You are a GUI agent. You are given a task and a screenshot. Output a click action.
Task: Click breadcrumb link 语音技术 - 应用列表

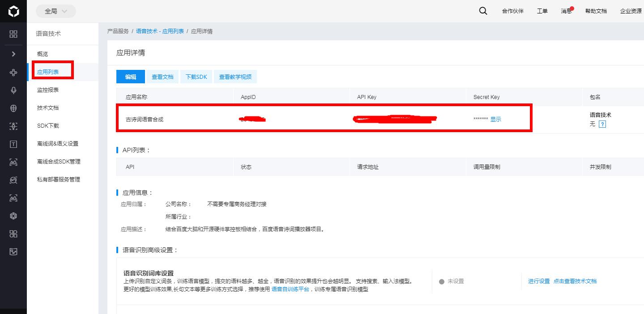tap(160, 31)
